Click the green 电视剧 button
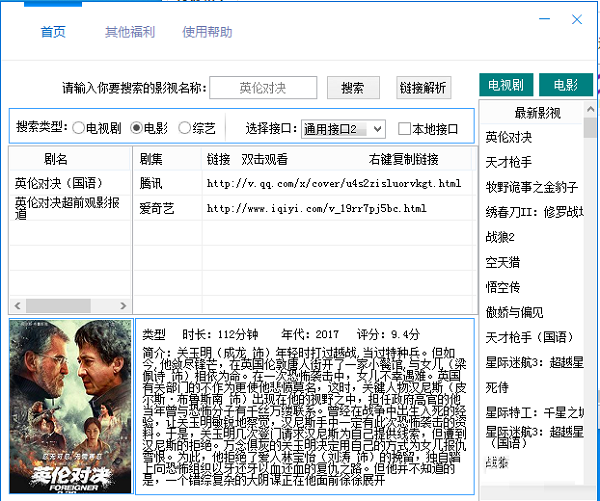Viewport: 600px width, 501px height. (507, 85)
